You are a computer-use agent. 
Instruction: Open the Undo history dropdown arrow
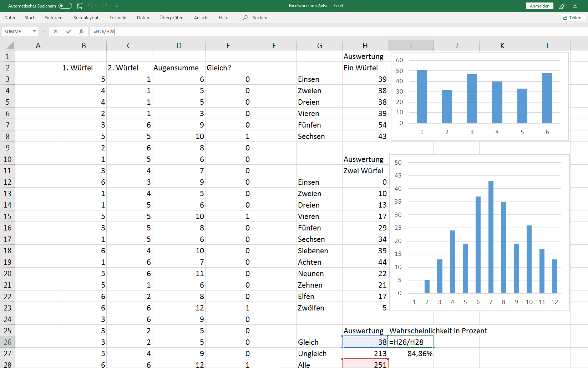[96, 6]
